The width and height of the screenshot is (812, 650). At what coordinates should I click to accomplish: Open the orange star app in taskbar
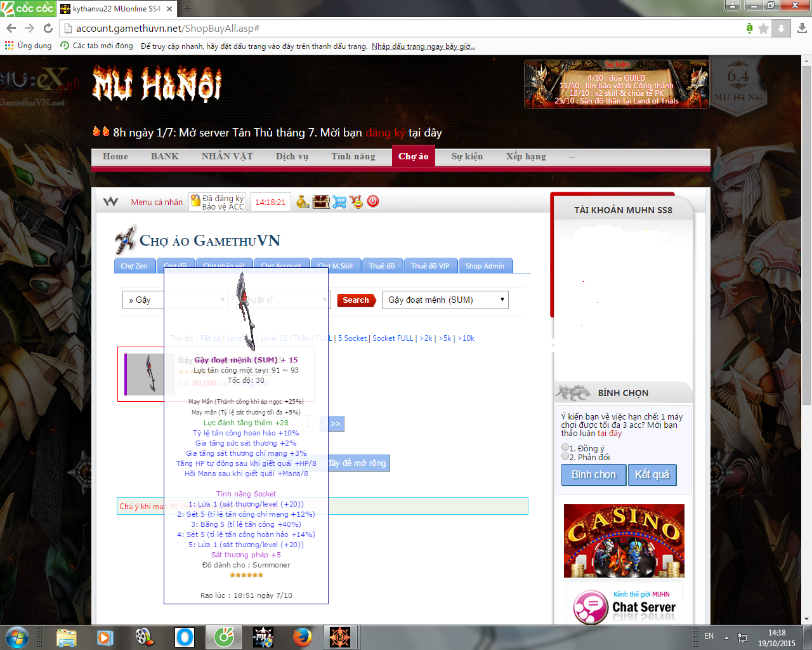click(x=340, y=637)
